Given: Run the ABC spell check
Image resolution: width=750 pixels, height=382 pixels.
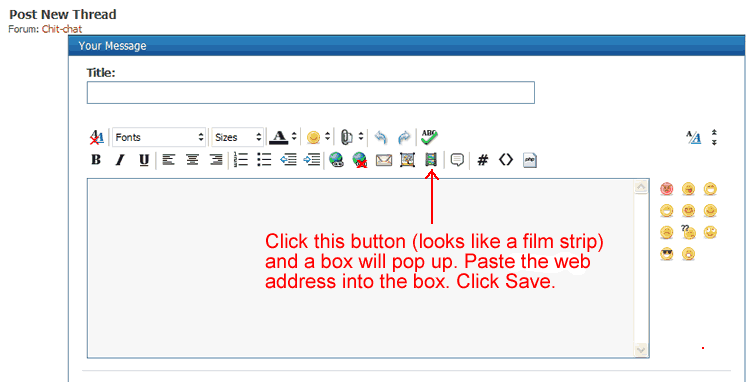Looking at the screenshot, I should point(430,137).
